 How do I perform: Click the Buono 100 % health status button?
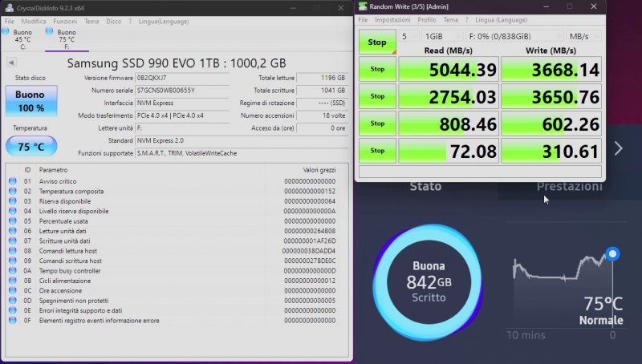[x=31, y=100]
